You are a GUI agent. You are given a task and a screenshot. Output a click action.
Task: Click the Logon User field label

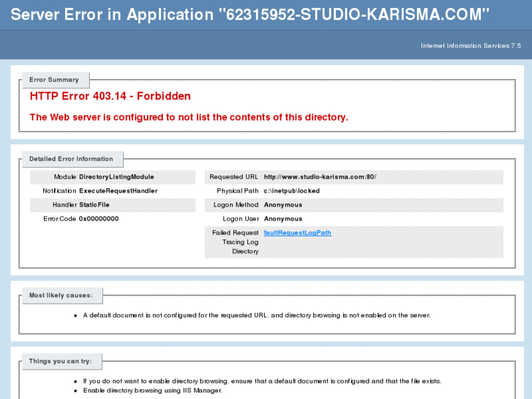(x=241, y=219)
